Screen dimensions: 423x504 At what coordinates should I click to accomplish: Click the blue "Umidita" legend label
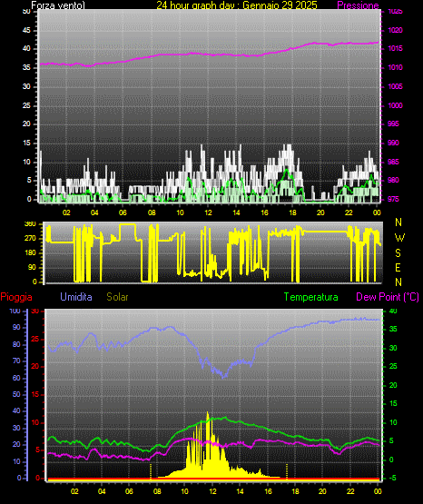[76, 297]
